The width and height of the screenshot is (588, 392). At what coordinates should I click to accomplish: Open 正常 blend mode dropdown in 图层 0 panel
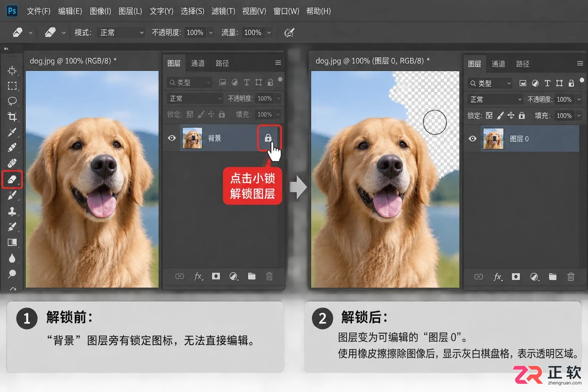point(495,99)
